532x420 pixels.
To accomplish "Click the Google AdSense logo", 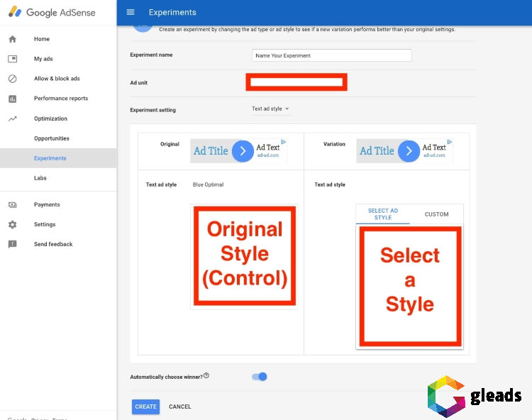I will pyautogui.click(x=52, y=12).
